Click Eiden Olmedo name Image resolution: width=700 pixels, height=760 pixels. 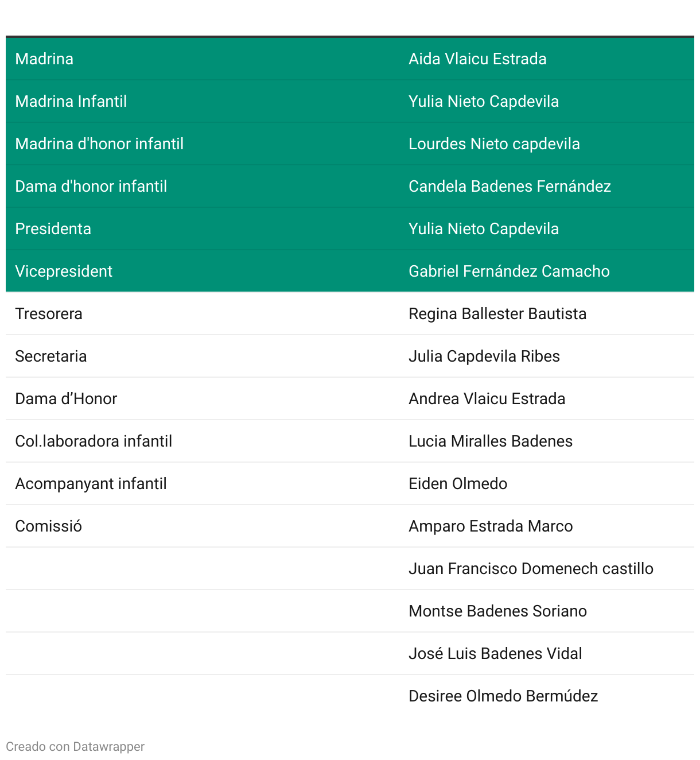click(457, 484)
